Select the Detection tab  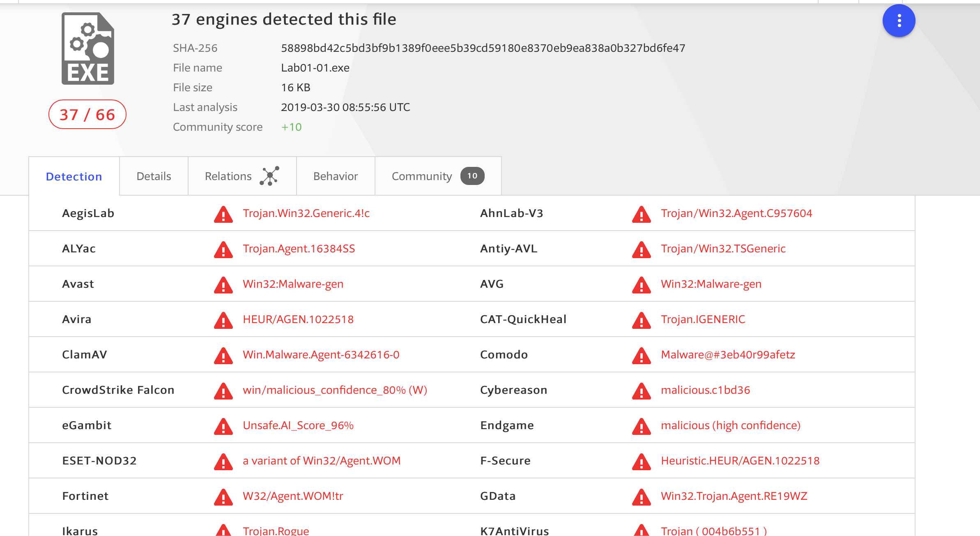pyautogui.click(x=74, y=177)
